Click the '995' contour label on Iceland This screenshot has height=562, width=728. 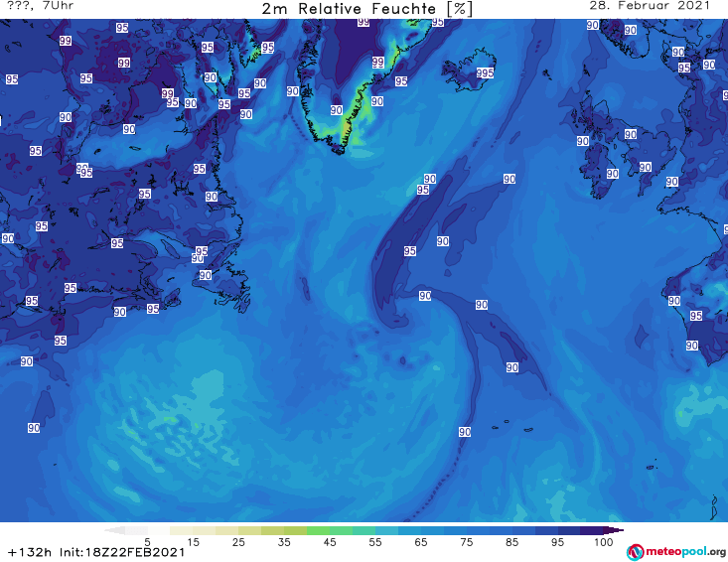pyautogui.click(x=485, y=73)
